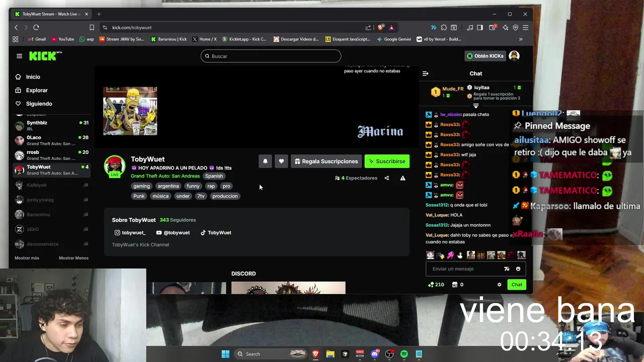Open Brave Shields lion icon
The height and width of the screenshot is (362, 644).
(380, 27)
